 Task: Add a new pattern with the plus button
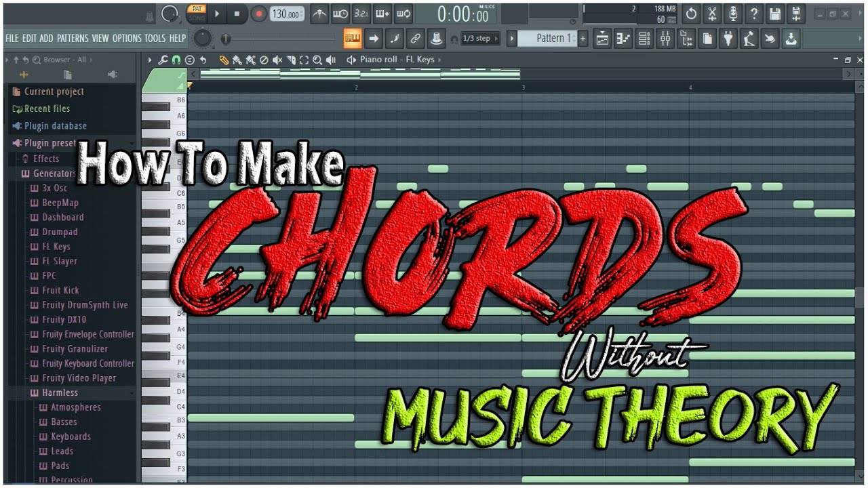pyautogui.click(x=583, y=39)
